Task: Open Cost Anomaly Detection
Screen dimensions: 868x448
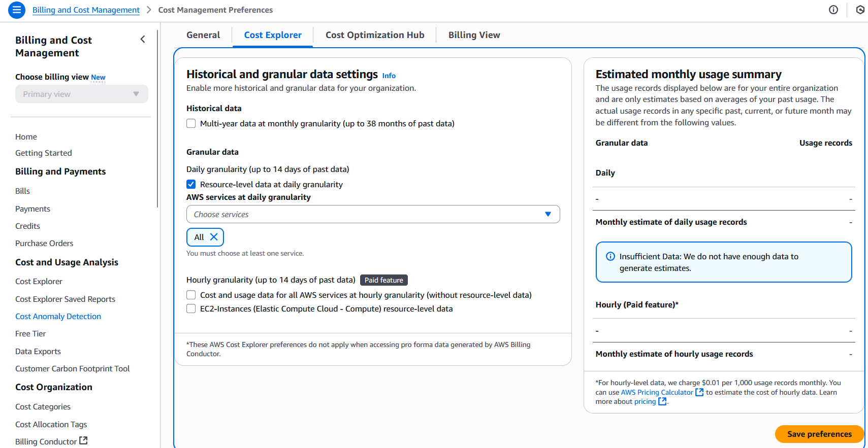Action: (58, 316)
